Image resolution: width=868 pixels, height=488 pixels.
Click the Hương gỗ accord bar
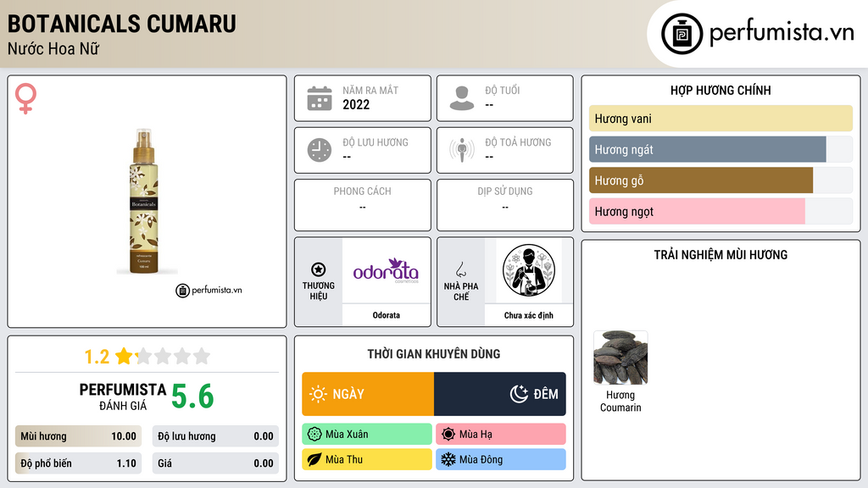(721, 180)
